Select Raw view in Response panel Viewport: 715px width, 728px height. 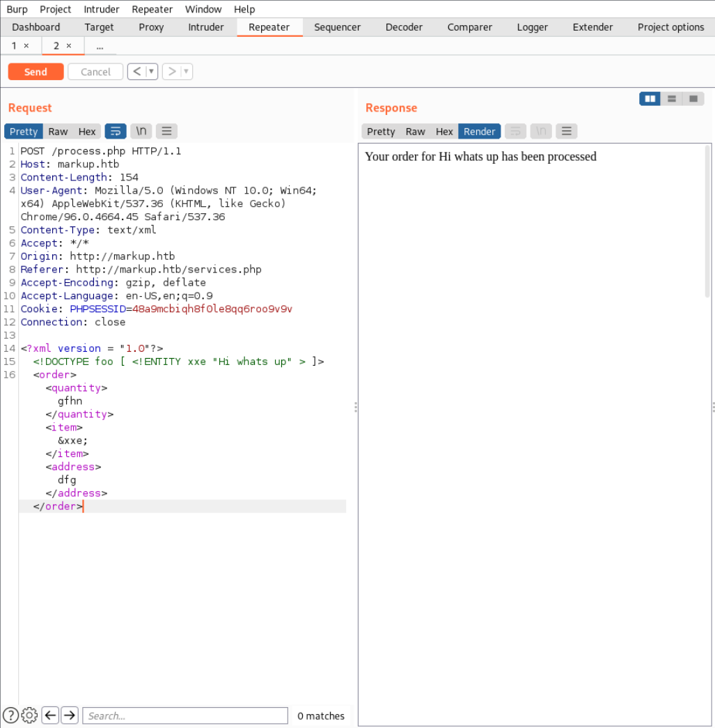click(415, 132)
